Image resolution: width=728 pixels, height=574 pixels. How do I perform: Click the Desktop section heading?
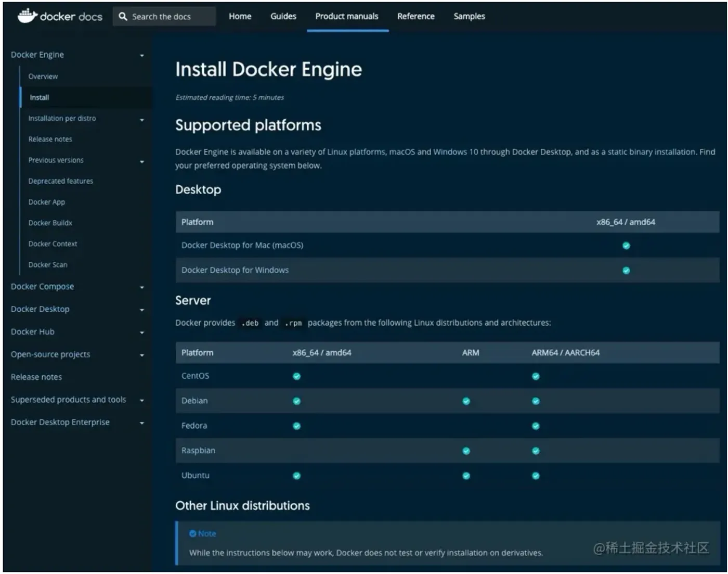[x=198, y=190]
